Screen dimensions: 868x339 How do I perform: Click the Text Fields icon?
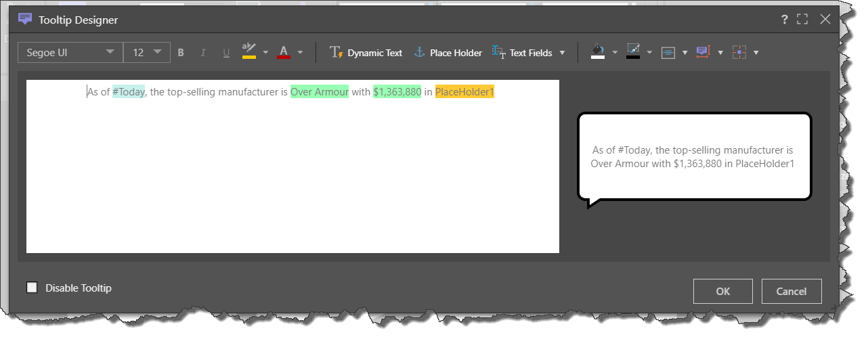(x=499, y=53)
